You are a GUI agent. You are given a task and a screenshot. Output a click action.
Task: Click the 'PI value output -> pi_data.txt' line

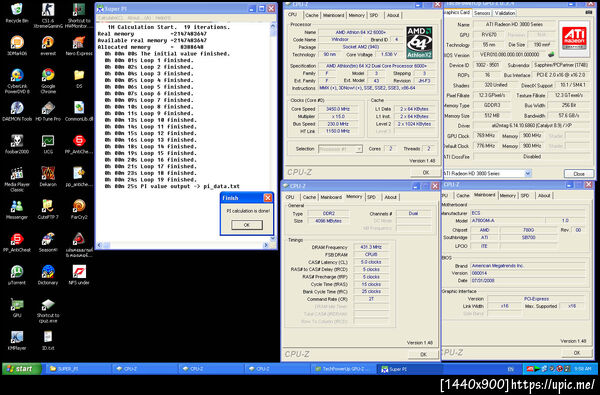(x=172, y=186)
